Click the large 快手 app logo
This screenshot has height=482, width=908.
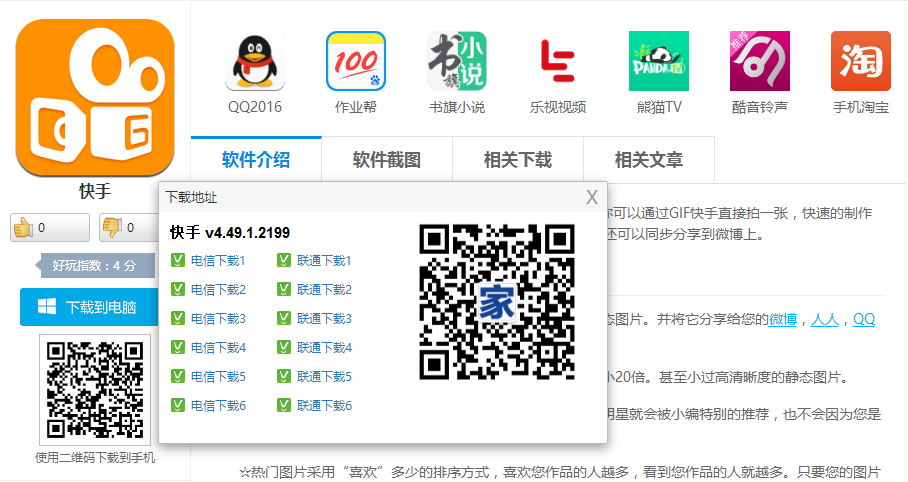click(94, 98)
